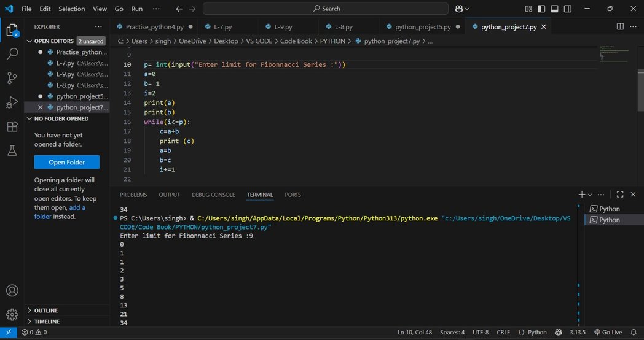Open the Accounts menu icon
Image resolution: width=644 pixels, height=340 pixels.
12,290
